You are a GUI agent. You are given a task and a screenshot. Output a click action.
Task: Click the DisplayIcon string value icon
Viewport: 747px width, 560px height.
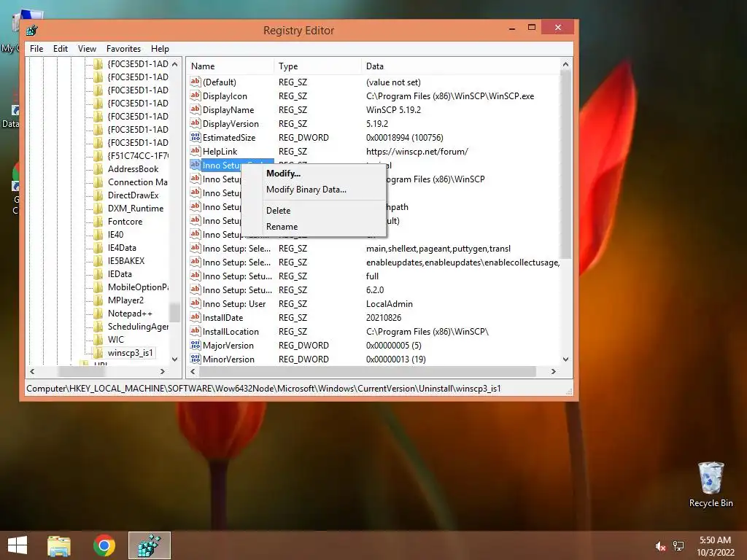(196, 96)
